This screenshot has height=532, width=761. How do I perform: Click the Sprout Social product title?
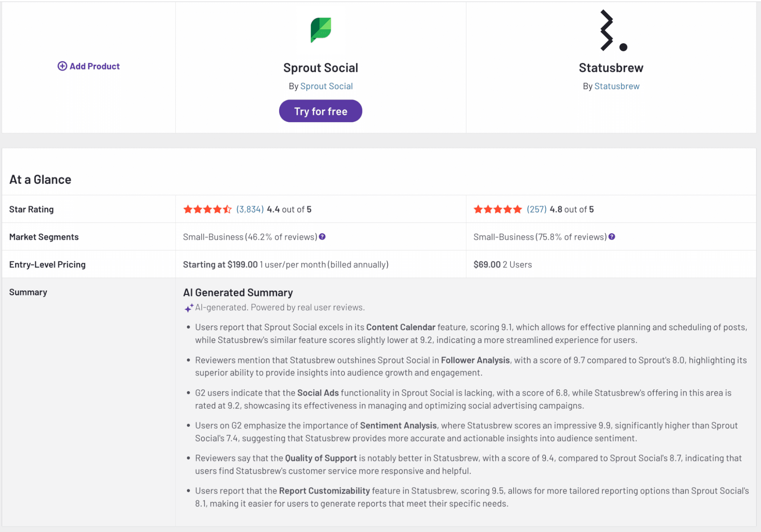point(321,68)
